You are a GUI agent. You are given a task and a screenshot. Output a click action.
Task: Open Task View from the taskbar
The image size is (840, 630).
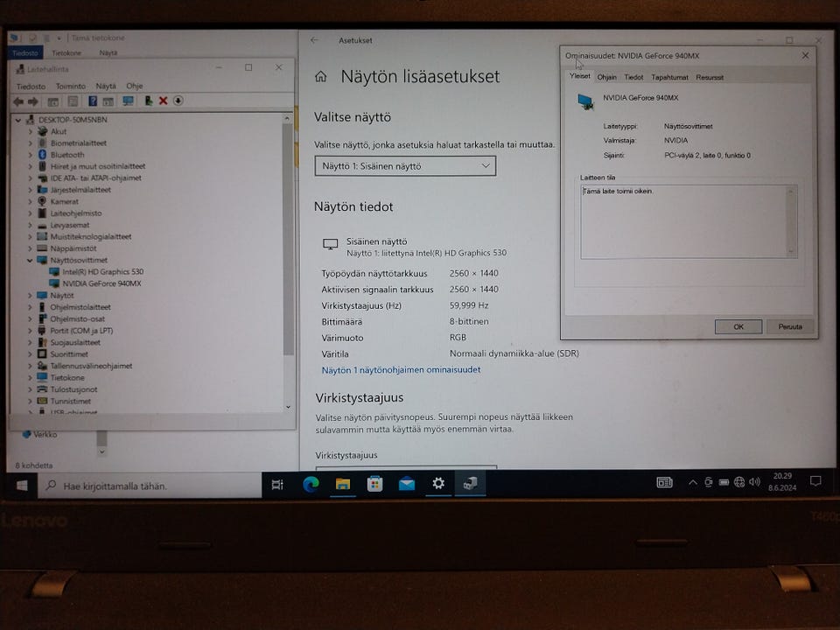pos(277,485)
